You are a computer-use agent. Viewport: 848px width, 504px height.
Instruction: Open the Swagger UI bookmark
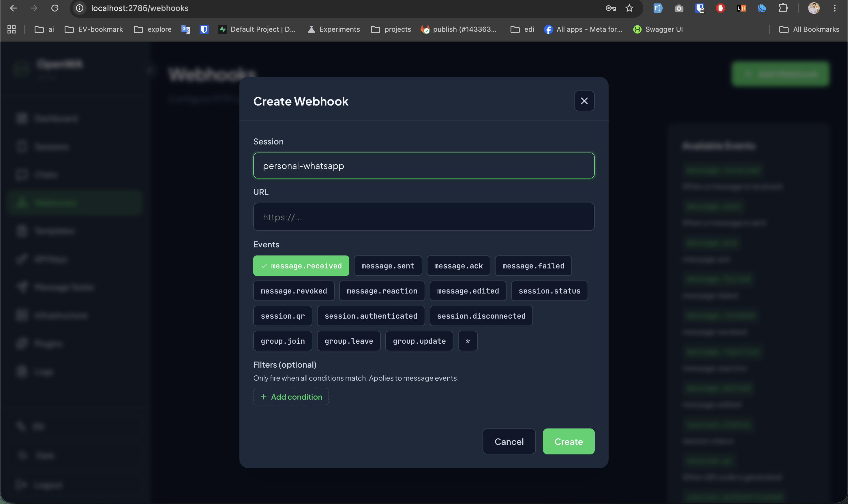click(x=658, y=29)
